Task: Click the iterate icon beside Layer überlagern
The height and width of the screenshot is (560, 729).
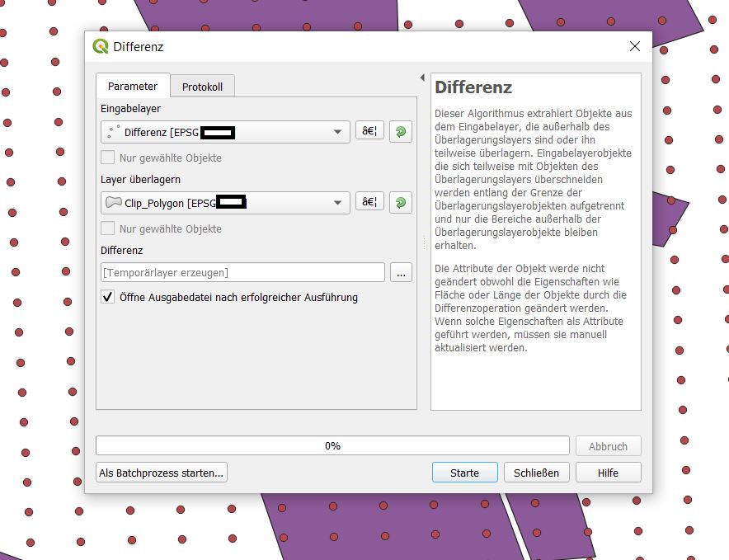Action: click(x=401, y=203)
